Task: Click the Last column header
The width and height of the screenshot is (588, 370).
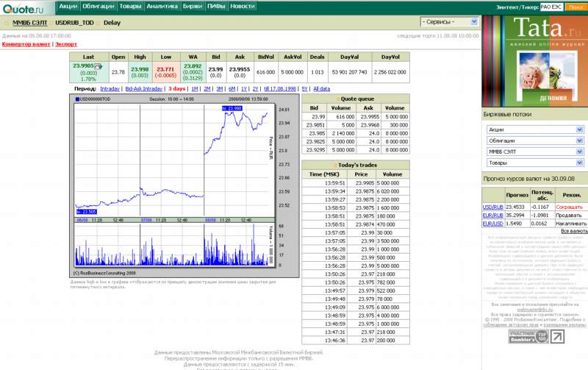Action: [88, 57]
